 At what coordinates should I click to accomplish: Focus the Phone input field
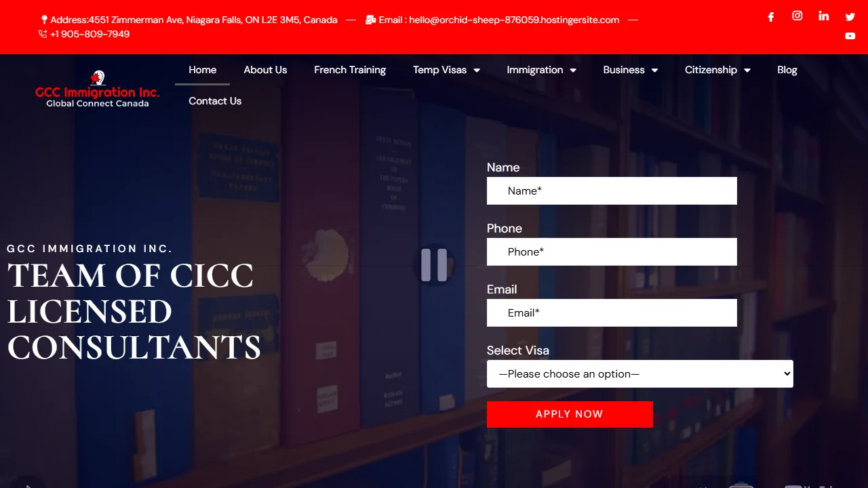(x=612, y=252)
